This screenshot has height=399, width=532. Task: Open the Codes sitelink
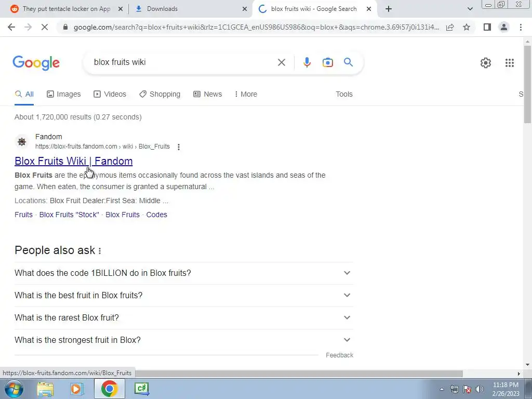tap(157, 215)
